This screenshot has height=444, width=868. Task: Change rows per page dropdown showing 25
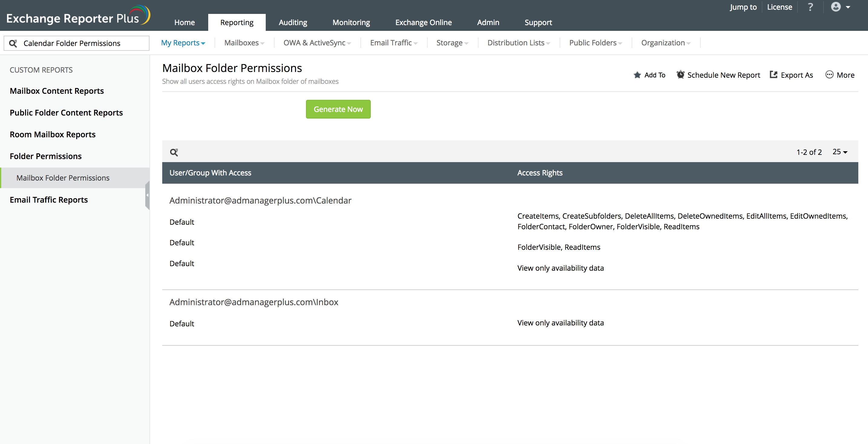pyautogui.click(x=840, y=152)
